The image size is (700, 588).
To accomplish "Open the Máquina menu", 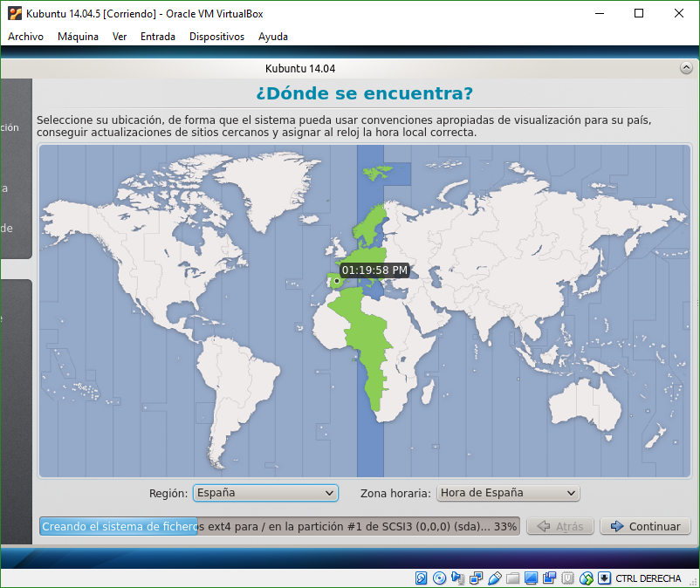I will click(78, 37).
